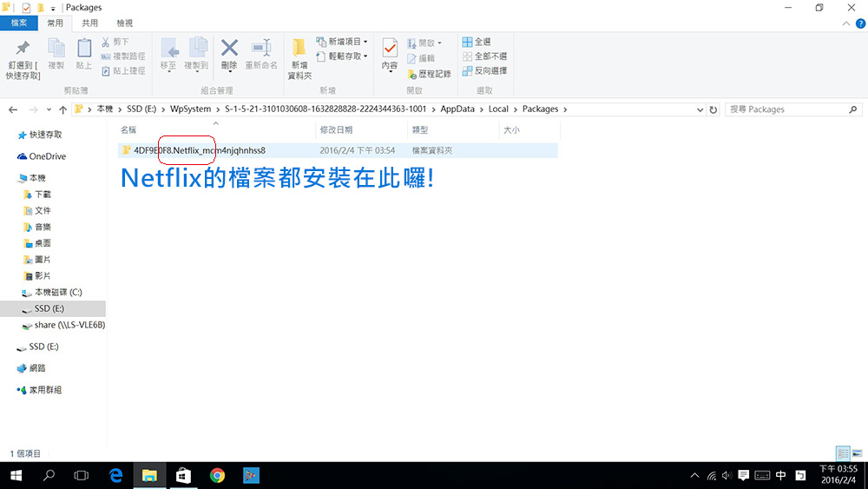Image resolution: width=868 pixels, height=489 pixels.
Task: Open the Easy access (輕鬆存取) dropdown
Action: (341, 56)
